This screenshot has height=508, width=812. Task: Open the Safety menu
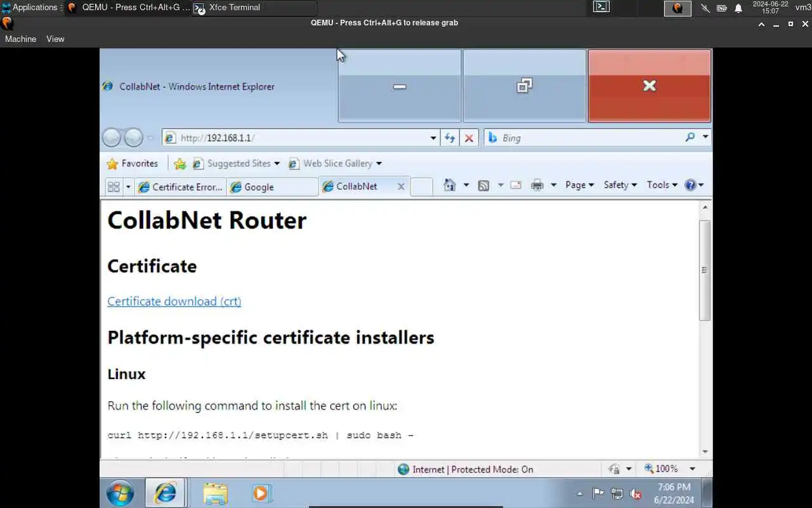pos(620,185)
